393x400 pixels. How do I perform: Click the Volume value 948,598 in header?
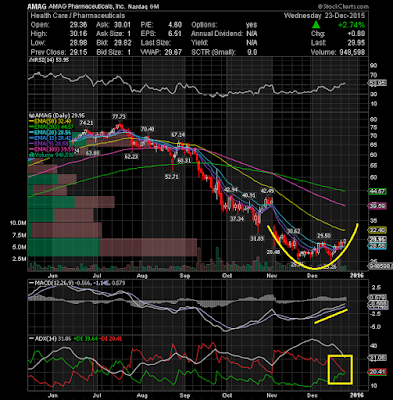[352, 52]
